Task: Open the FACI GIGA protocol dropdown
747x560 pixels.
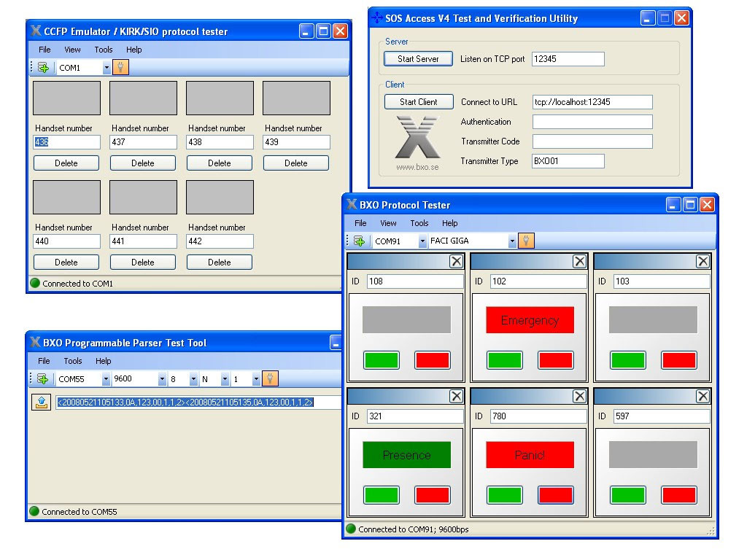Action: point(511,241)
